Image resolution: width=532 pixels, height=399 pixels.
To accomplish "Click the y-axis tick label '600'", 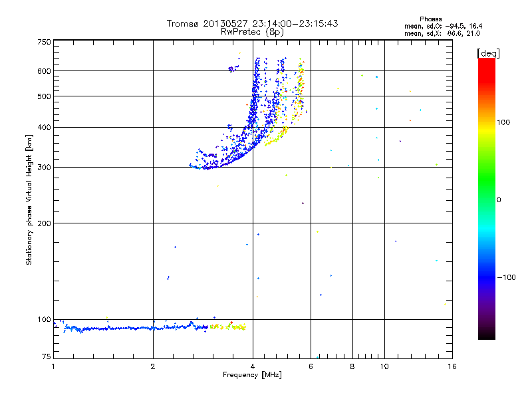I will tap(44, 71).
